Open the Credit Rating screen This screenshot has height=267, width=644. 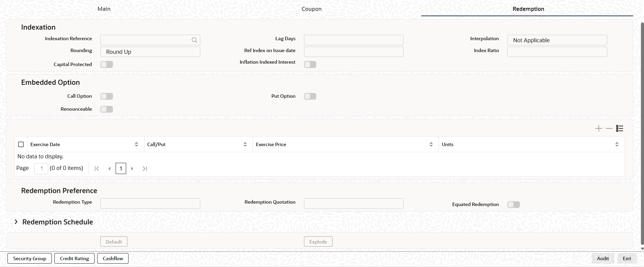coord(74,258)
